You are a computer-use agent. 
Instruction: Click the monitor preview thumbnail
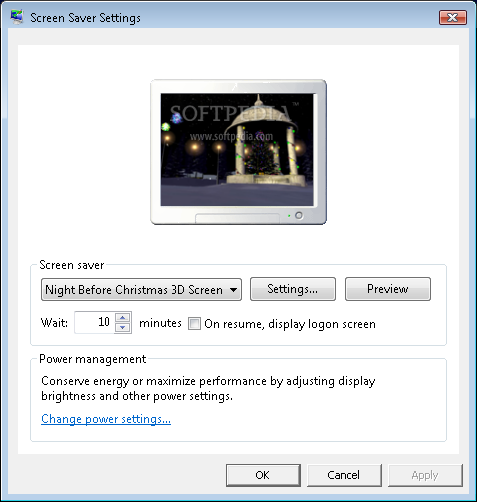(238, 152)
